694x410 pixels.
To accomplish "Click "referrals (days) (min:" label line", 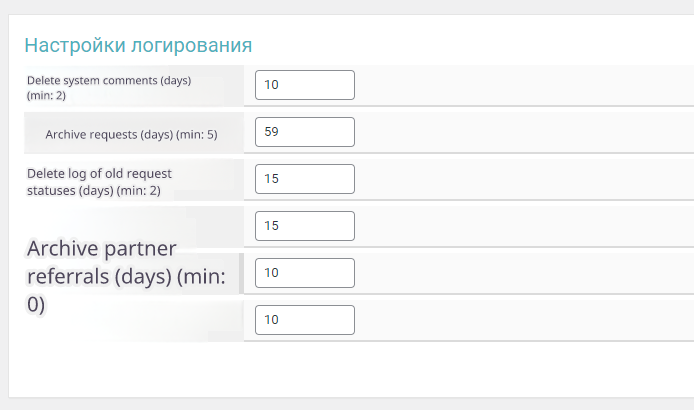I will point(126,276).
